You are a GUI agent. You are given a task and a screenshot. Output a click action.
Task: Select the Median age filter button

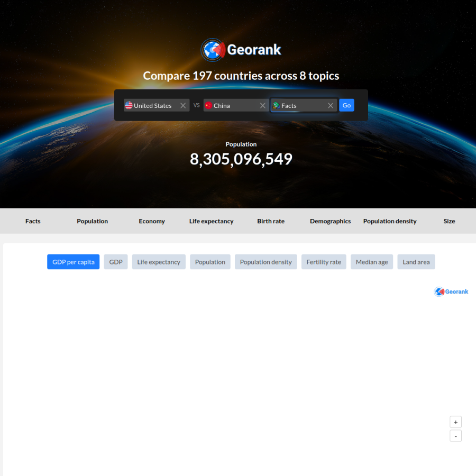point(372,262)
